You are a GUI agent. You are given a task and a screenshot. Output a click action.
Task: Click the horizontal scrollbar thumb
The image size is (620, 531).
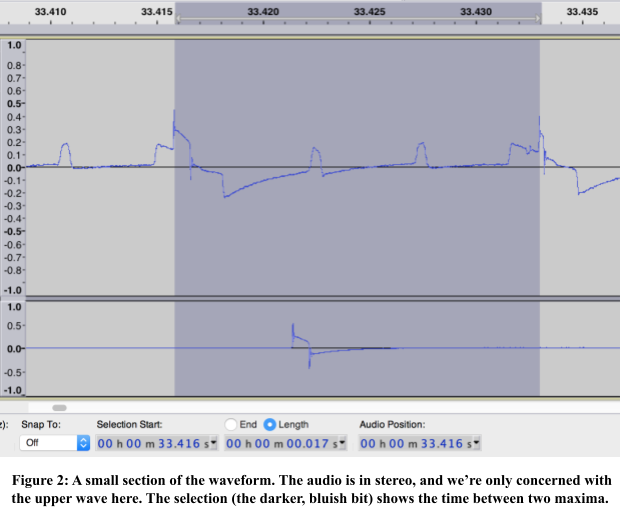(x=59, y=408)
